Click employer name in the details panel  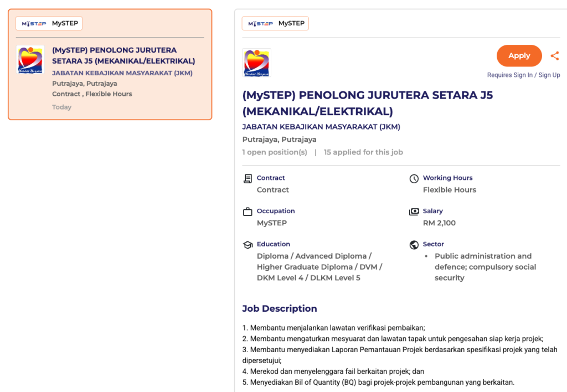coord(321,127)
